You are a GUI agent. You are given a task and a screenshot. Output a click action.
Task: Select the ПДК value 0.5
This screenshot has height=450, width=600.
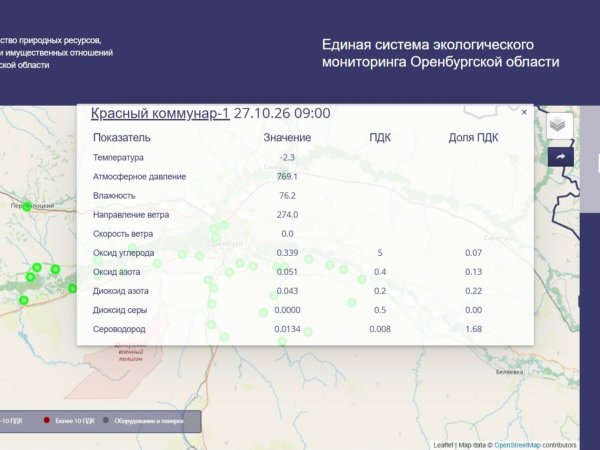[x=380, y=310]
